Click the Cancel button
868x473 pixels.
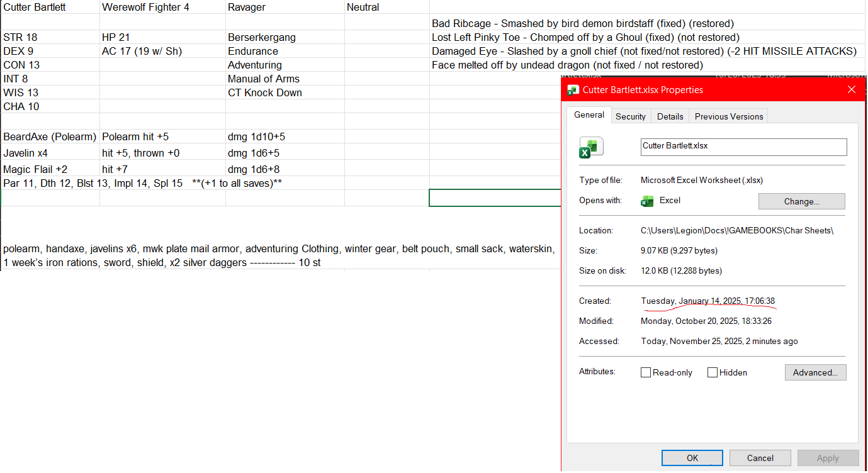pyautogui.click(x=760, y=458)
